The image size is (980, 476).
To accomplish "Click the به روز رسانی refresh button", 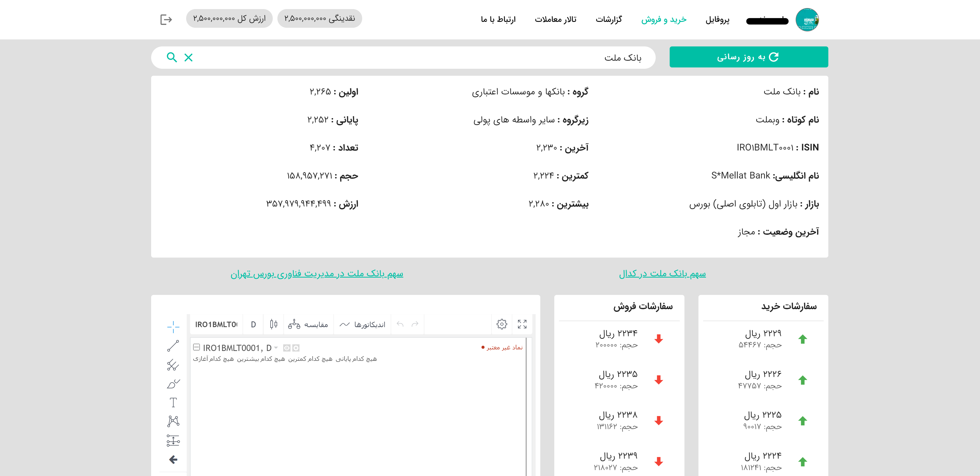I will [x=748, y=57].
